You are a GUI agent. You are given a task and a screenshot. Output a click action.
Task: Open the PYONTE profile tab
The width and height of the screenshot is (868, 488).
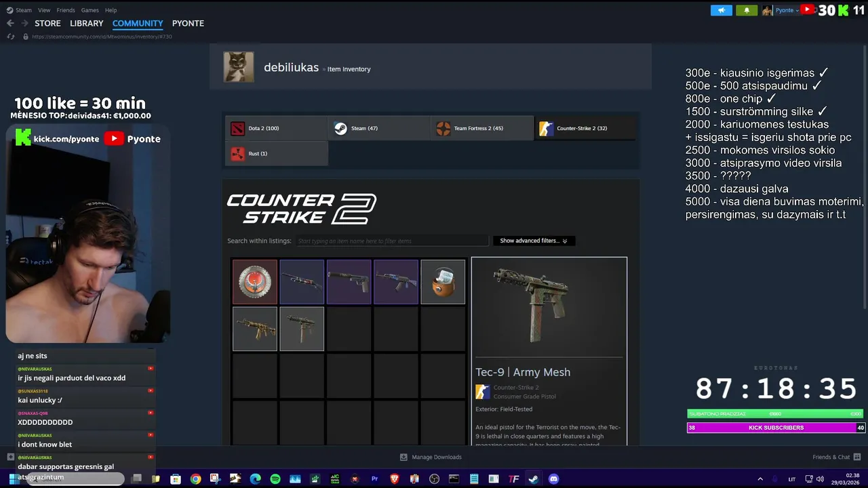[188, 23]
